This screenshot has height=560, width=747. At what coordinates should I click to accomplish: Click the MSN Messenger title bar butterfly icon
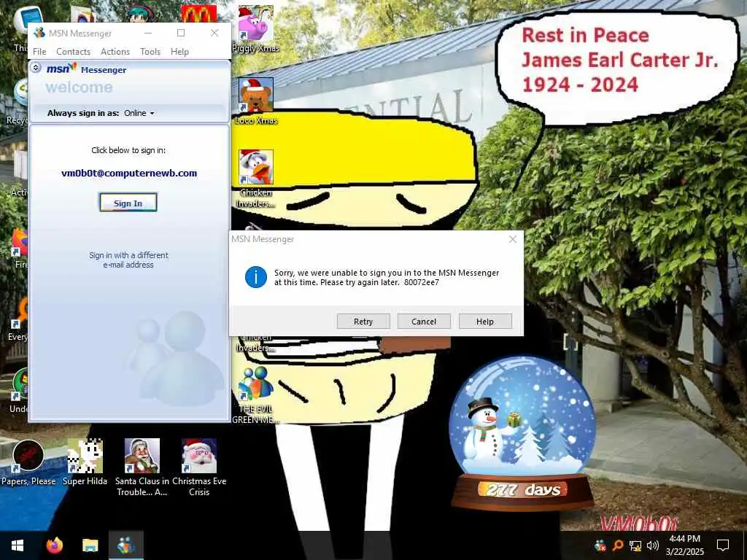point(39,33)
